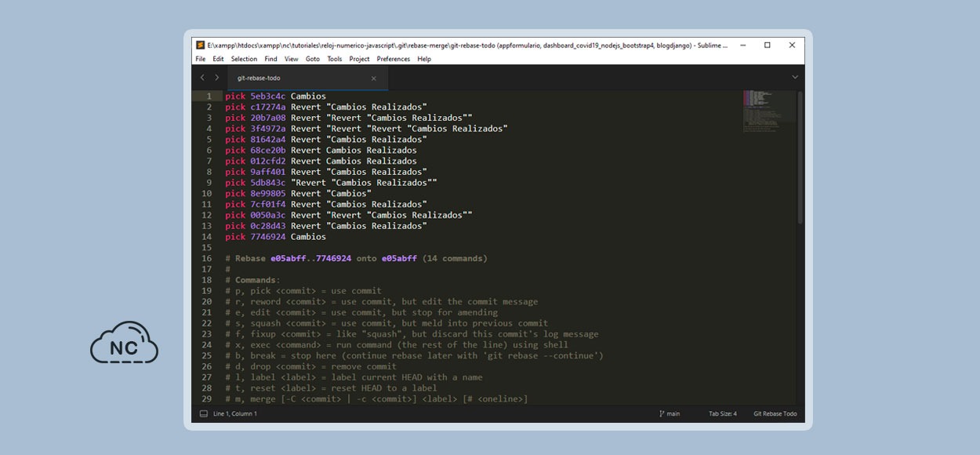Image resolution: width=980 pixels, height=455 pixels.
Task: Open the Selection menu
Action: pos(244,59)
